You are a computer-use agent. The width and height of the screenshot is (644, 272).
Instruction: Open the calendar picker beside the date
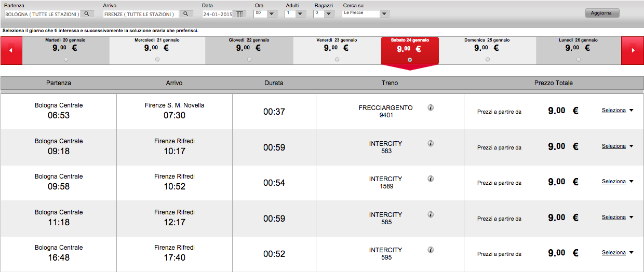(239, 14)
